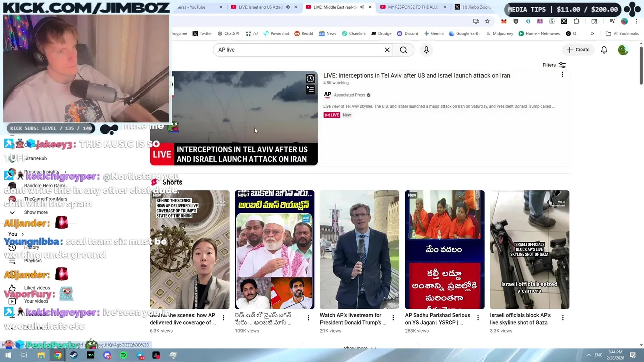Screen dimensions: 644x362
Task: Open the Israeli officials seized a camera short
Action: tap(529, 249)
